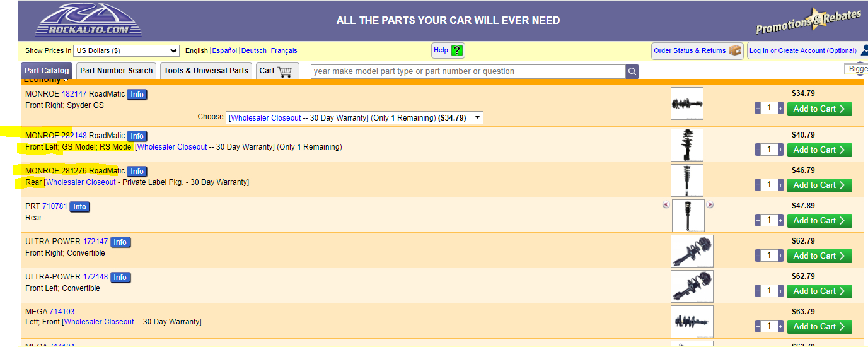Open Order Status & Returns

pos(698,50)
